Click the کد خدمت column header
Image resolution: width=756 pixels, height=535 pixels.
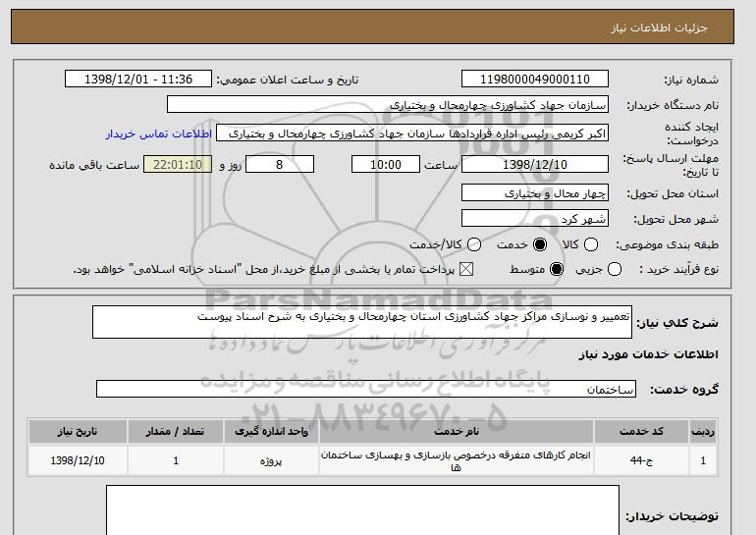[x=641, y=431]
